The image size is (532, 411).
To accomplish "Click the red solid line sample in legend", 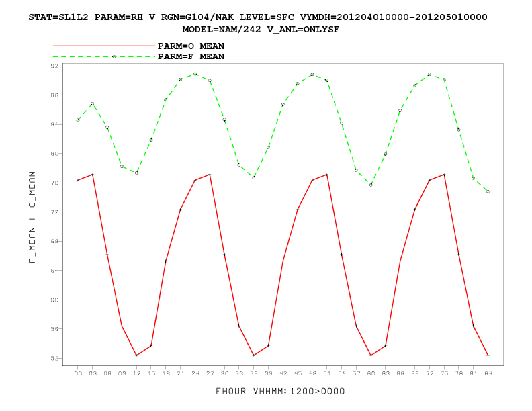I will 104,46.
